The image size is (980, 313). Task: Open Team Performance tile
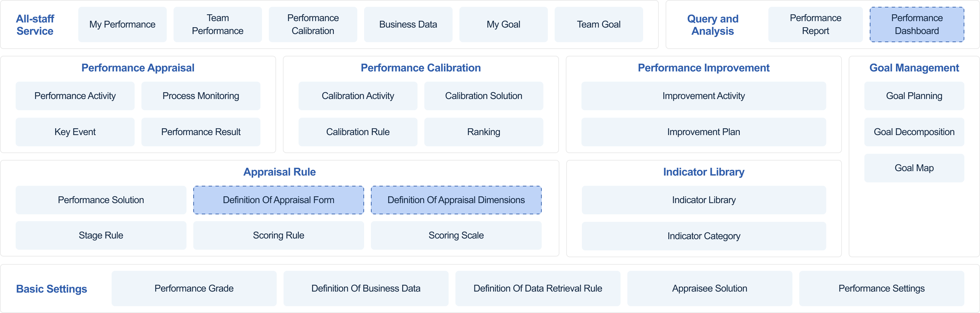click(x=218, y=24)
